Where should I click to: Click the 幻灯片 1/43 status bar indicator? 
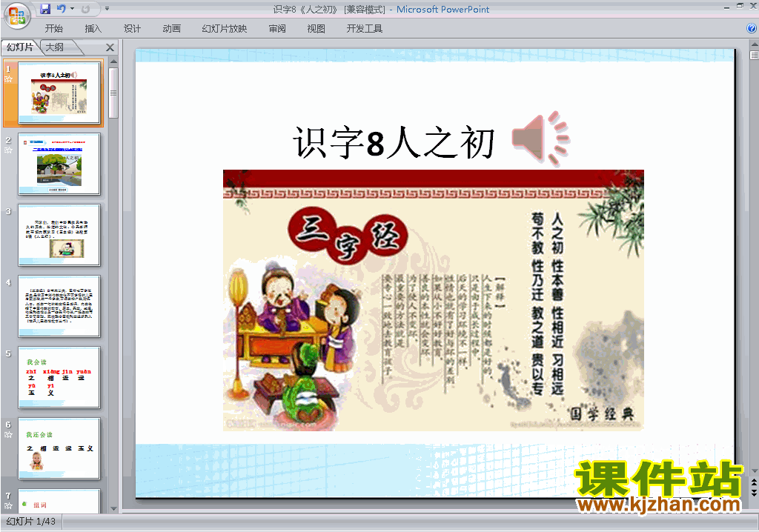pos(31,522)
